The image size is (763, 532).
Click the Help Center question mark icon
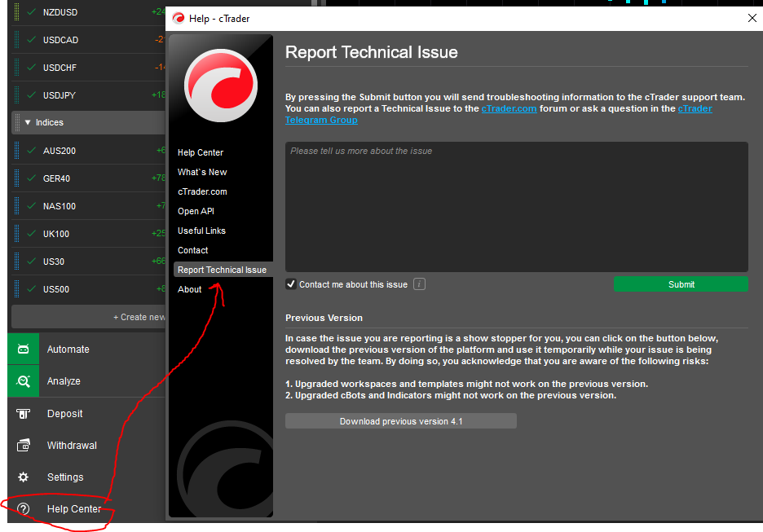coord(24,508)
